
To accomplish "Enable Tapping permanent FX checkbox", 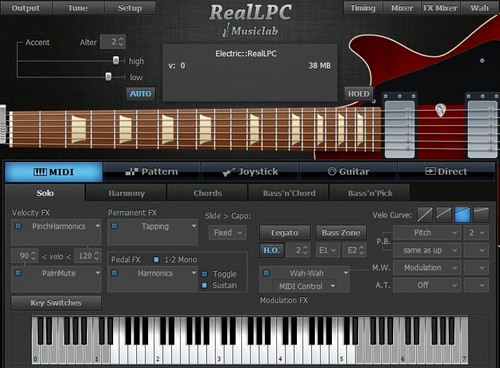I will [114, 226].
